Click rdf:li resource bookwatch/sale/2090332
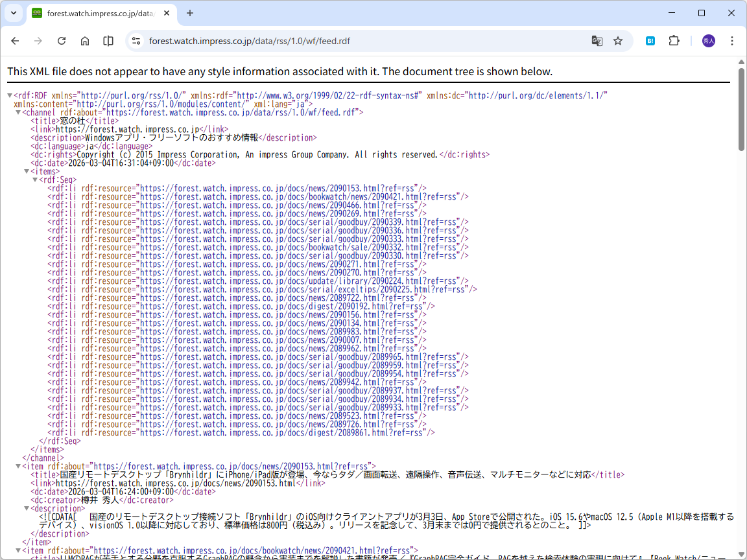 tap(257, 247)
